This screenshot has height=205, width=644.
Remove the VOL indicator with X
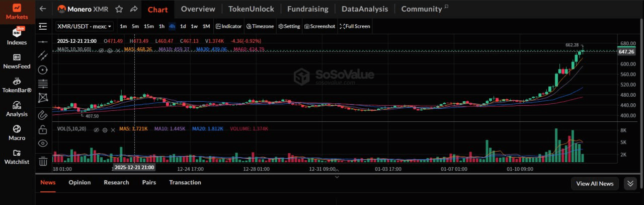(x=112, y=129)
